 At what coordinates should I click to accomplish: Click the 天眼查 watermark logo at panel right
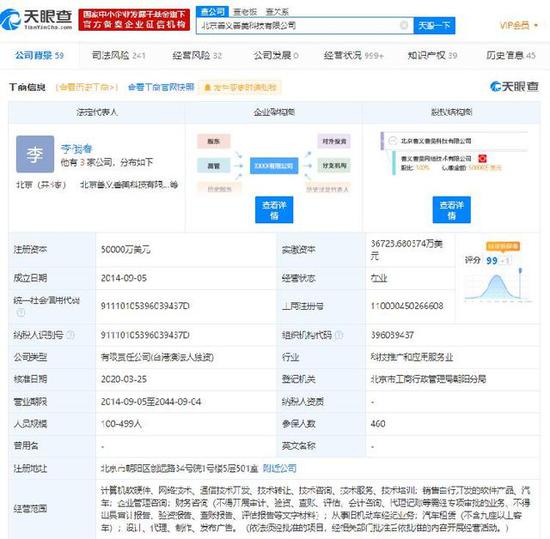point(514,86)
